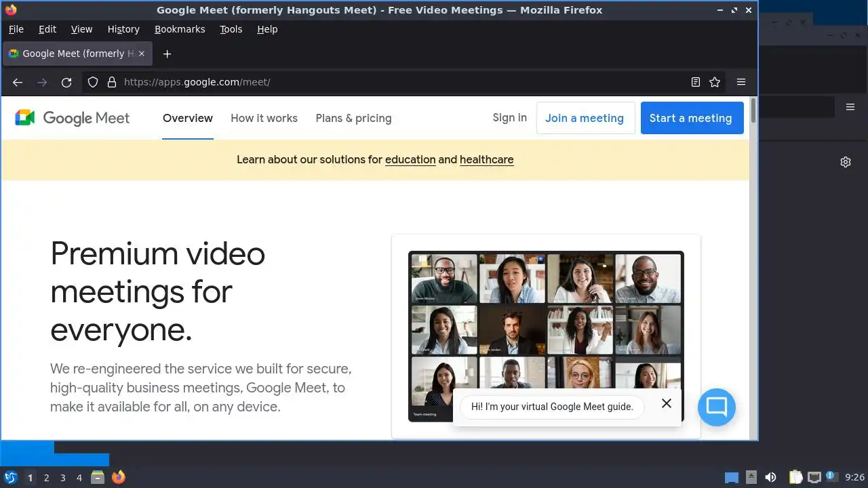Switch to workspace 4
The height and width of the screenshot is (488, 868).
[x=79, y=478]
